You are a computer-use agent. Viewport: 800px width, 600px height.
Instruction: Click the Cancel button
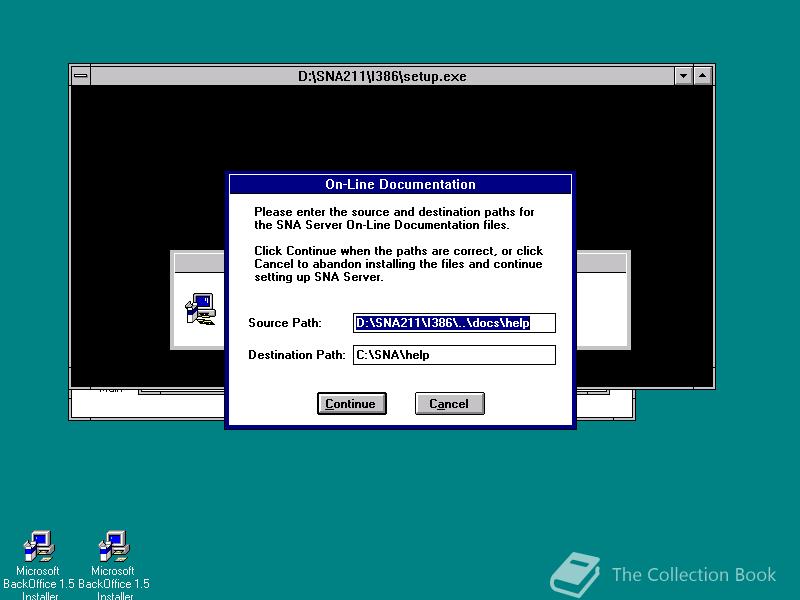[x=449, y=404]
